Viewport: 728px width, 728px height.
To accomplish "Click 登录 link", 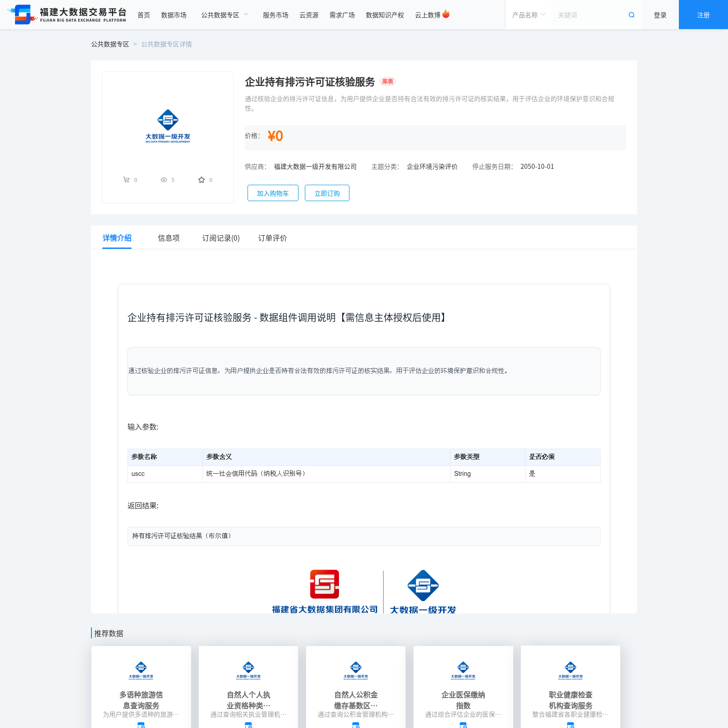I will pos(660,15).
